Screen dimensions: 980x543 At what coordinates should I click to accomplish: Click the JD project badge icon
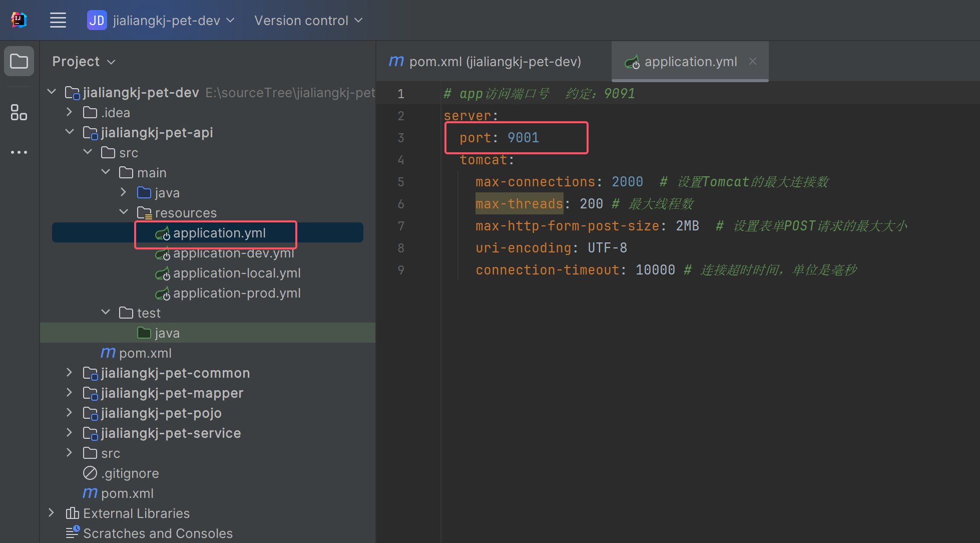(x=97, y=20)
